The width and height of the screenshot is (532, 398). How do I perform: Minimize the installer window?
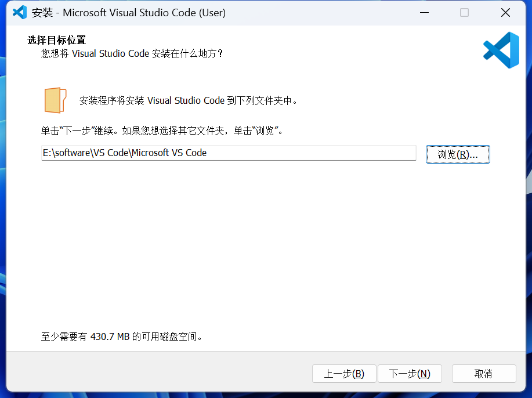pyautogui.click(x=425, y=13)
